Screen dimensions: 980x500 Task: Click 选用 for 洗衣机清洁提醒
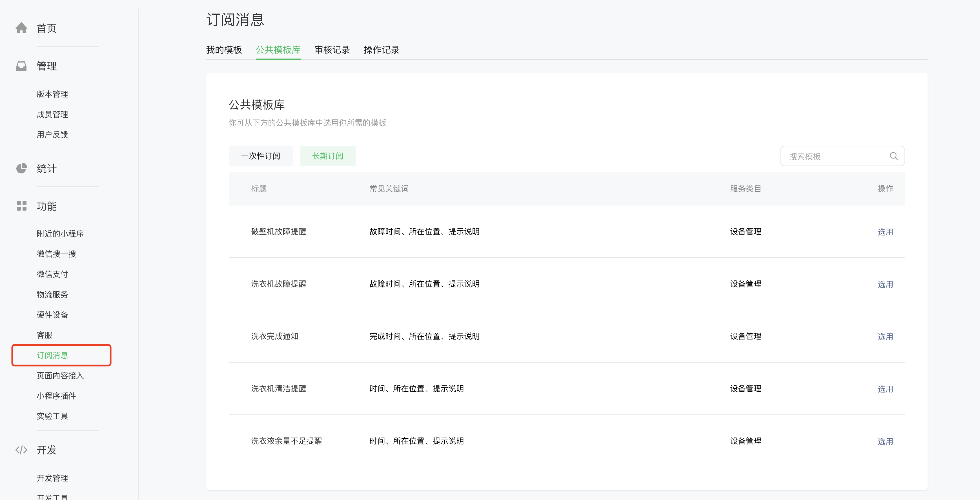click(885, 389)
